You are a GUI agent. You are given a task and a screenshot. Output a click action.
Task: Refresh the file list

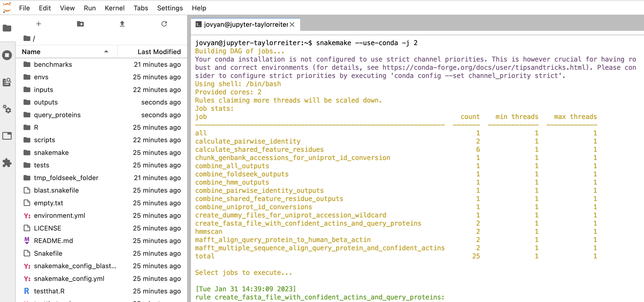[164, 24]
